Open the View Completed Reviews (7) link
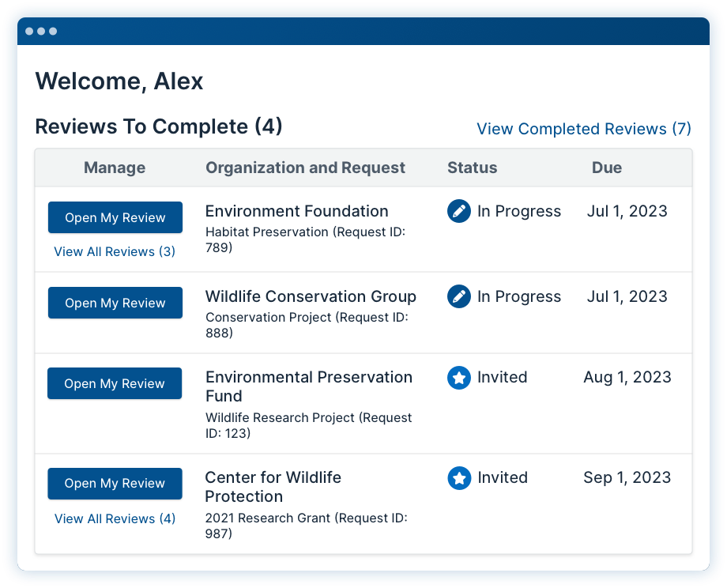Viewport: 727px width, 588px height. click(584, 129)
